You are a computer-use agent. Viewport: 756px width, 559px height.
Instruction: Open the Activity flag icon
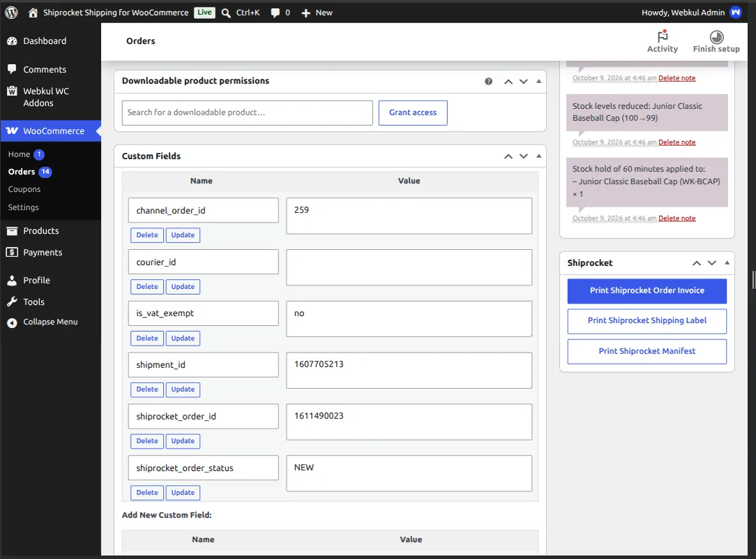(x=663, y=36)
